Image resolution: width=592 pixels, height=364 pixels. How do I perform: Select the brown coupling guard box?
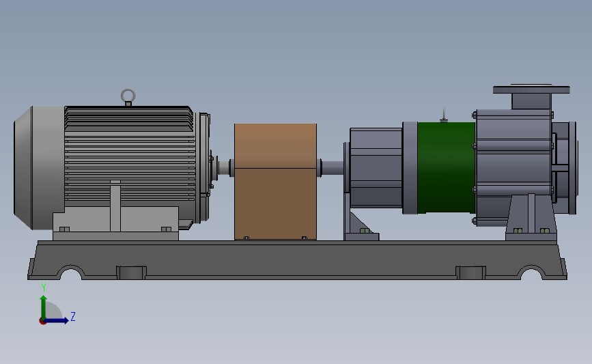point(276,182)
